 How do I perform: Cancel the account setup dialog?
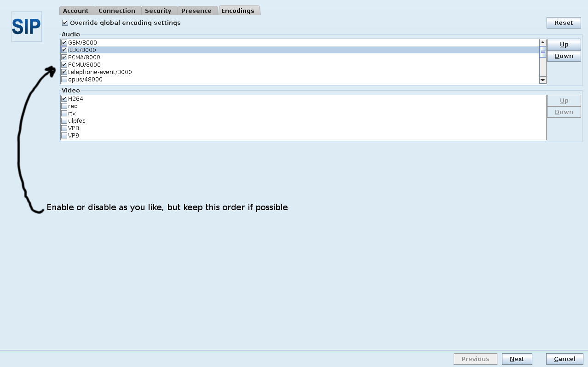point(565,359)
